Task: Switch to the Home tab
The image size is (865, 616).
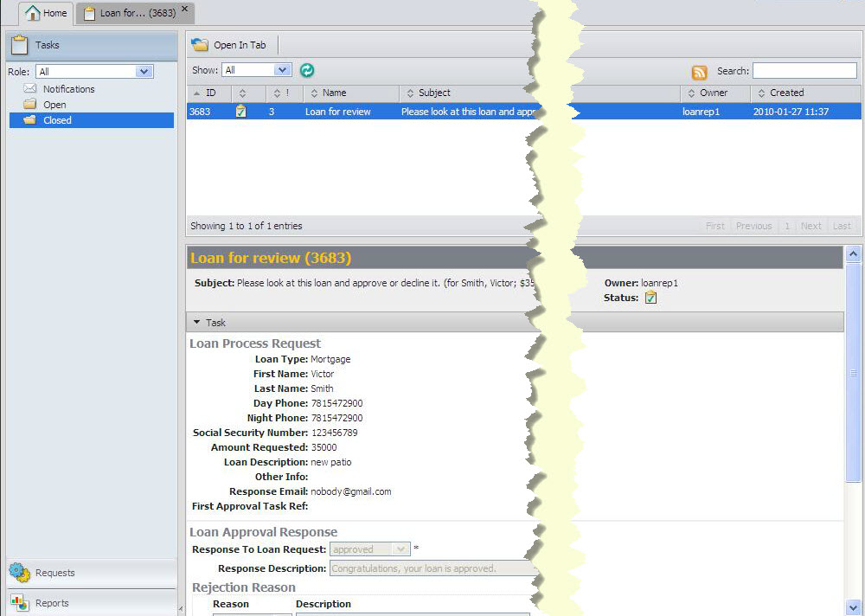Action: 47,13
